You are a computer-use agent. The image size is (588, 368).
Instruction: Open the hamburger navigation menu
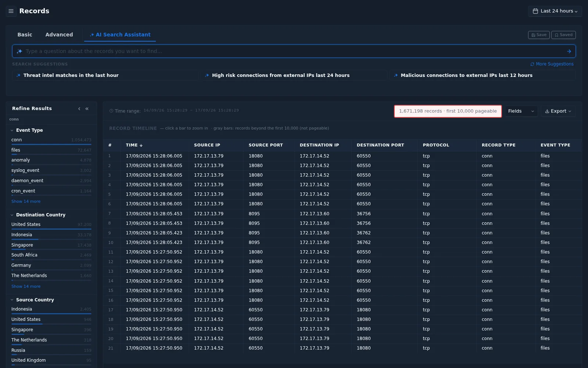(11, 11)
